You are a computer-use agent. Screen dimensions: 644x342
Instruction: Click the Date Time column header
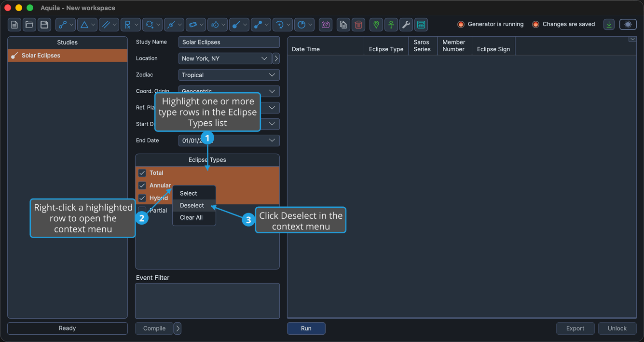(x=326, y=46)
